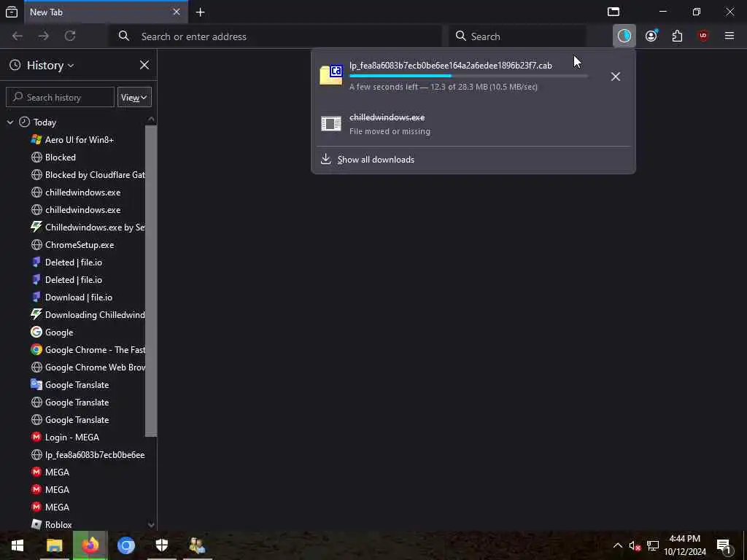Open Aero UI for Win8+ history entry

coord(79,140)
